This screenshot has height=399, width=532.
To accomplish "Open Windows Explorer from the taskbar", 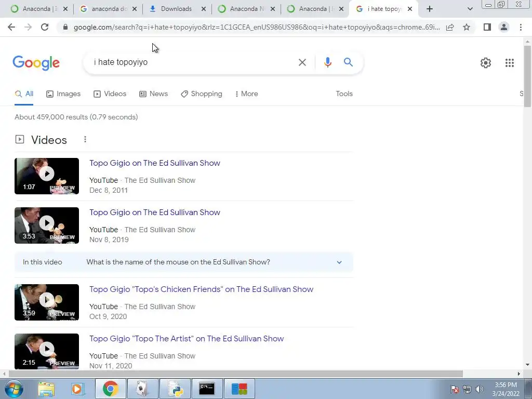I will 46,389.
